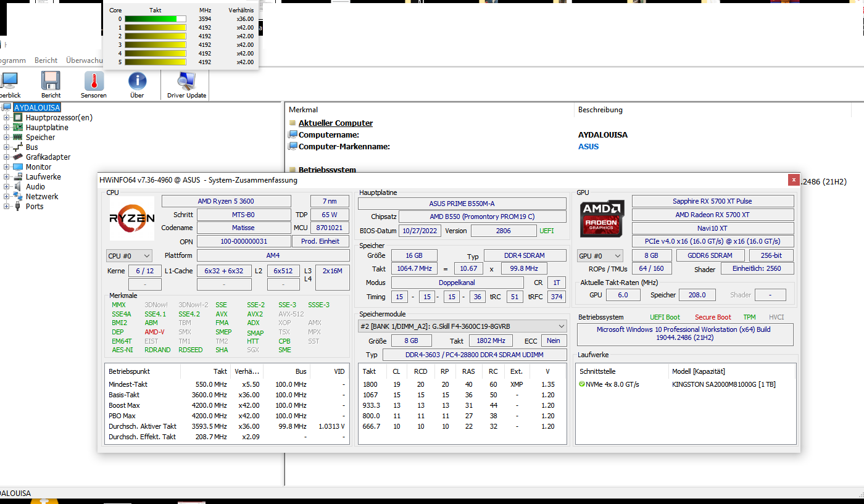Open the Überwachung menu
Viewport: 864px width, 504px height.
[85, 60]
